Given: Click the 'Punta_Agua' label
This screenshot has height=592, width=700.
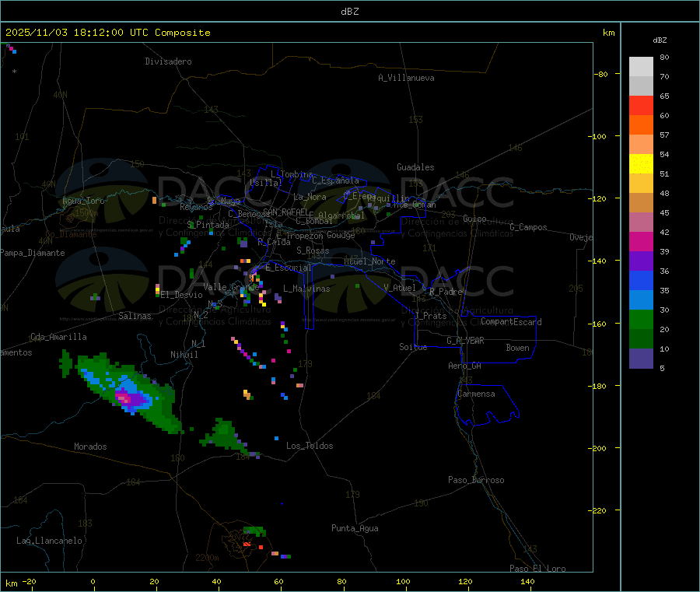Looking at the screenshot, I should [355, 528].
